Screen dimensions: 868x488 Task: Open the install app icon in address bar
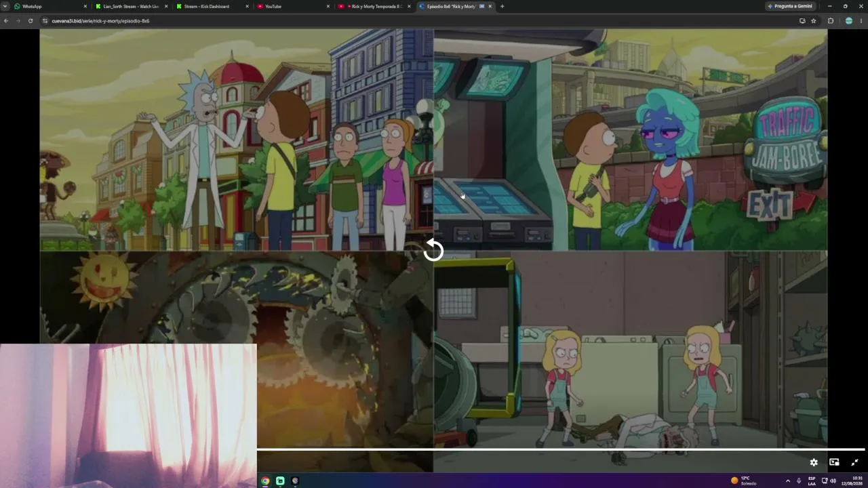802,21
